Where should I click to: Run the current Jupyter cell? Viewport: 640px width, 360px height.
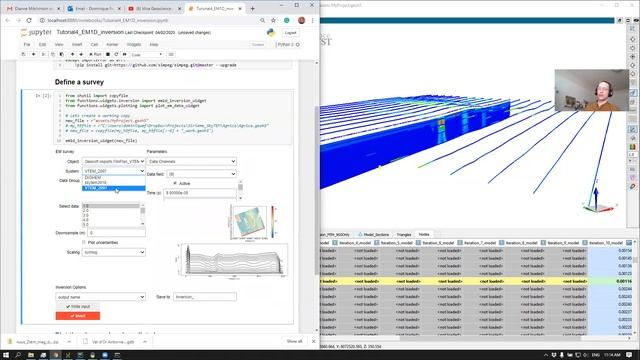pyautogui.click(x=95, y=54)
